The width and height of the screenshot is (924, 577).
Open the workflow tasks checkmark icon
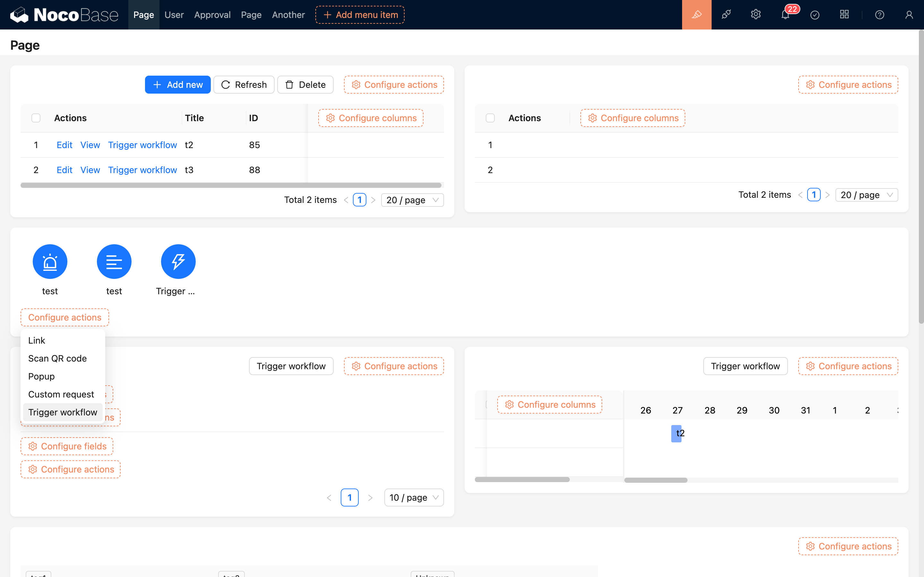[814, 15]
